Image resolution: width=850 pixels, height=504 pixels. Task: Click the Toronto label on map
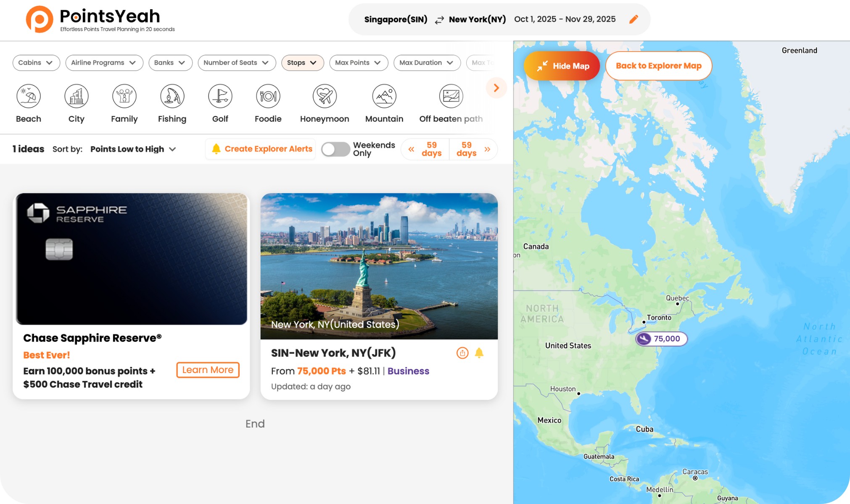[x=659, y=318]
